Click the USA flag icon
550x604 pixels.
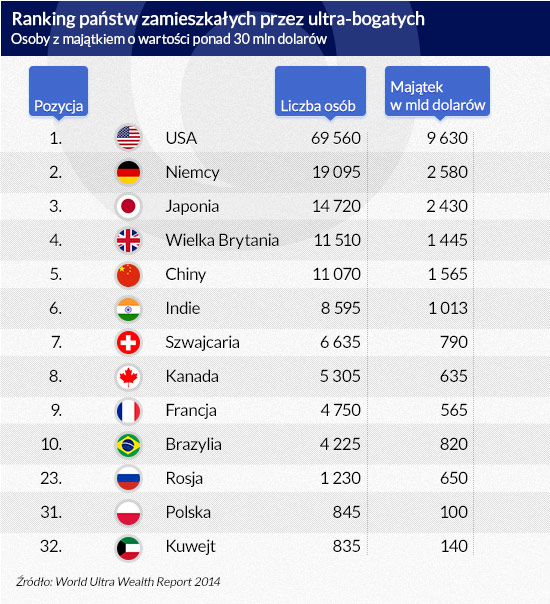click(128, 138)
